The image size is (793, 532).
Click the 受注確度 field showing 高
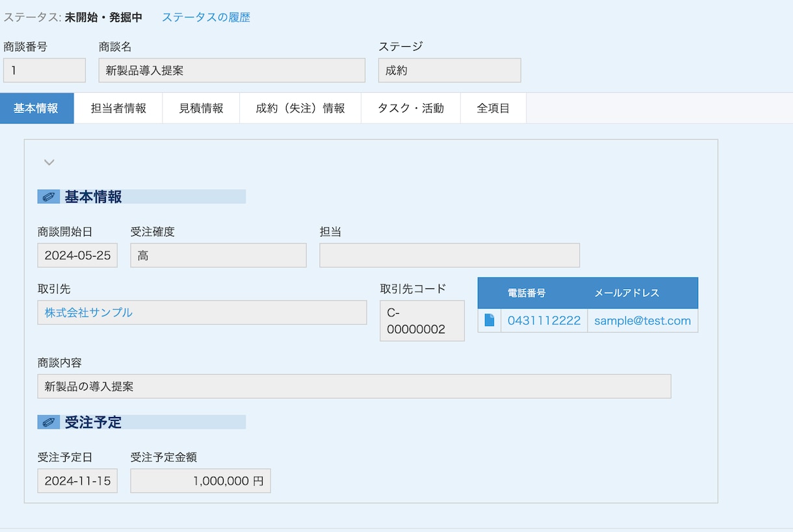click(218, 255)
